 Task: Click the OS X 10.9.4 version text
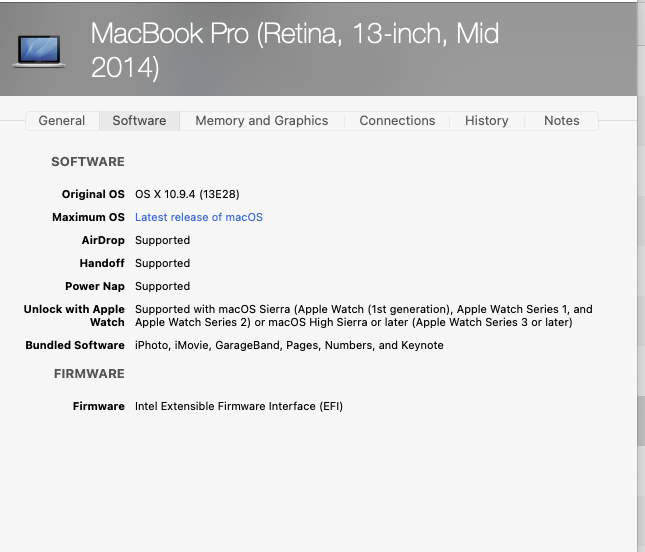coord(187,194)
